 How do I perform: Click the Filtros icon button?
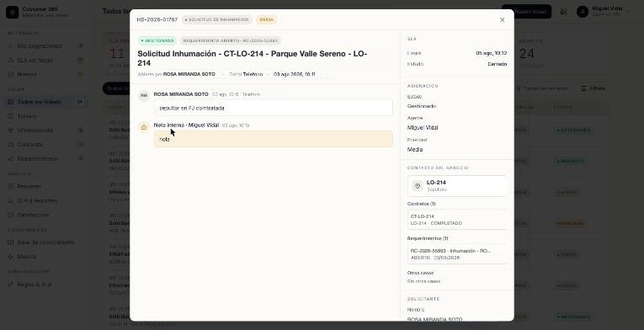point(593,88)
